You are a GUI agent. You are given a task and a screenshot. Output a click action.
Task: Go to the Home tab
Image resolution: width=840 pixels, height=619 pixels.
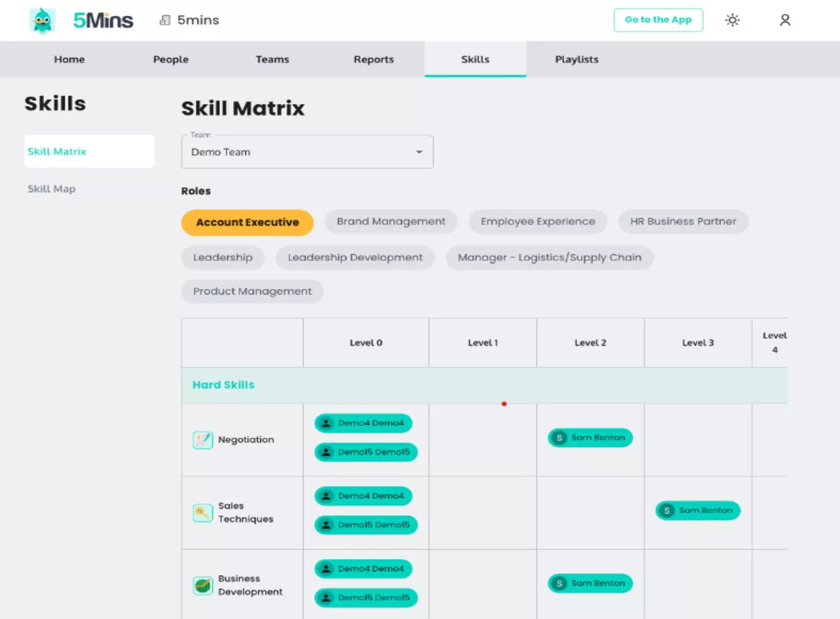69,60
